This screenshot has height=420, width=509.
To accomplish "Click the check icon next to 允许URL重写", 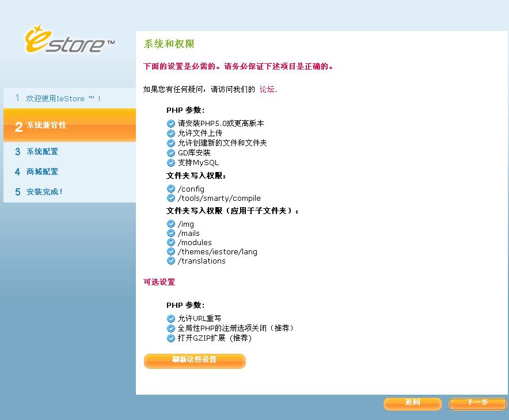I will tap(171, 318).
